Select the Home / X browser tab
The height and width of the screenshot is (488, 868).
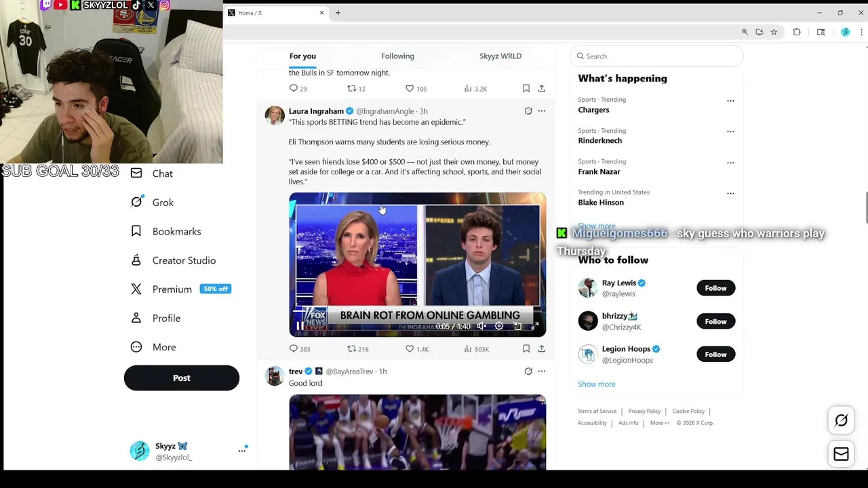[276, 13]
